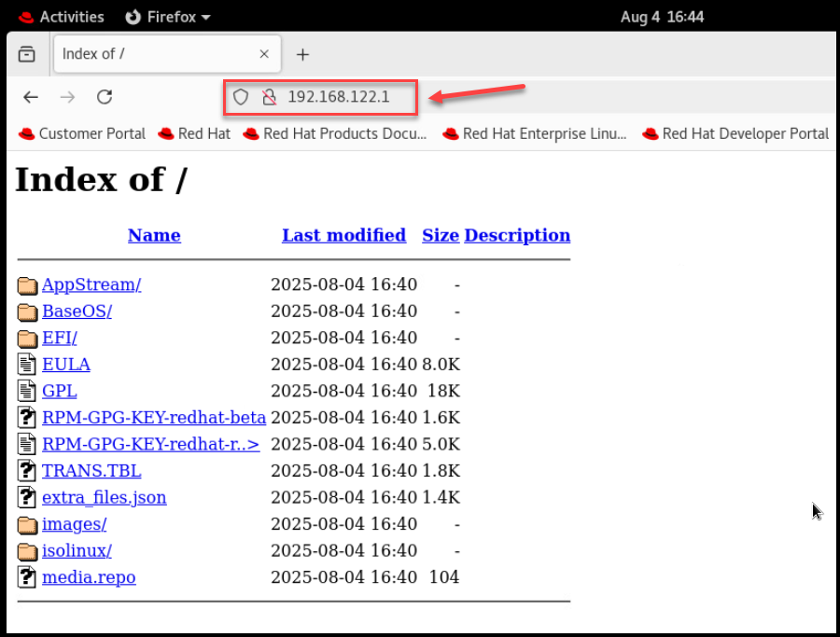Click the Firefox back arrow button

[31, 97]
